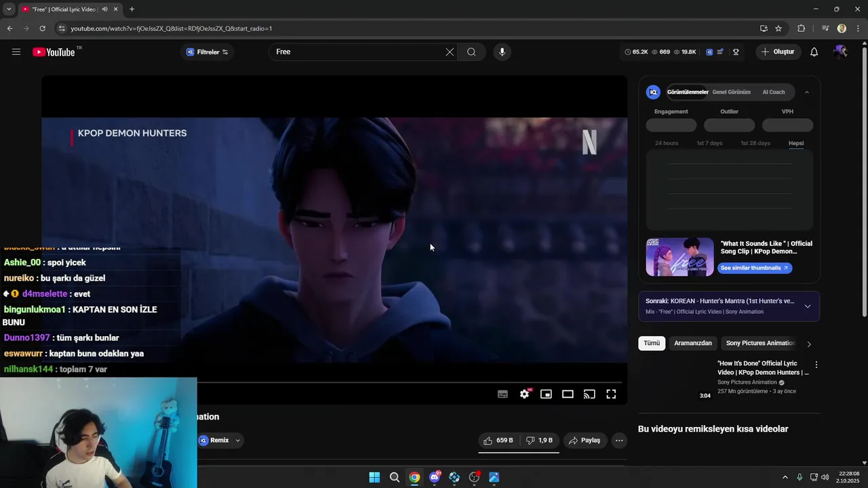Open Discord from the taskbar

435,477
